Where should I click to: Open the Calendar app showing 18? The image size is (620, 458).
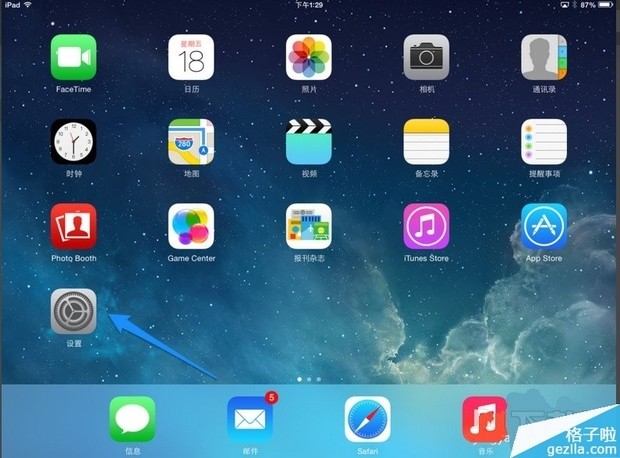point(191,57)
